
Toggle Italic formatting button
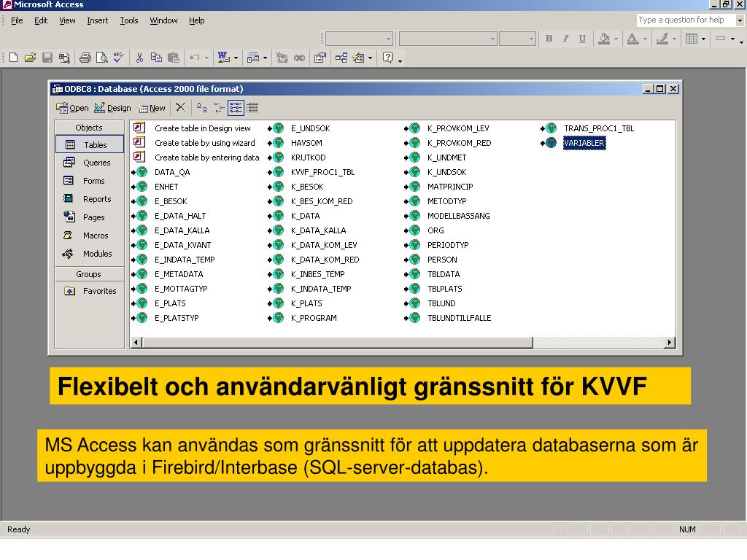[x=565, y=39]
